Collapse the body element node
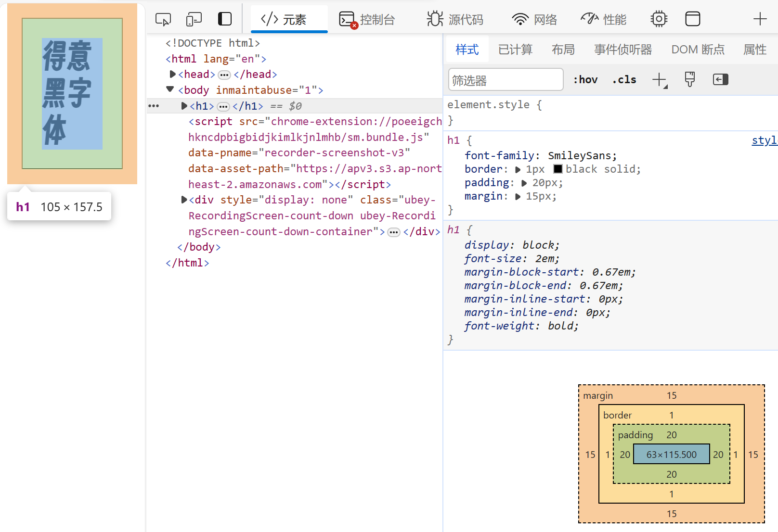The height and width of the screenshot is (532, 778). click(170, 89)
